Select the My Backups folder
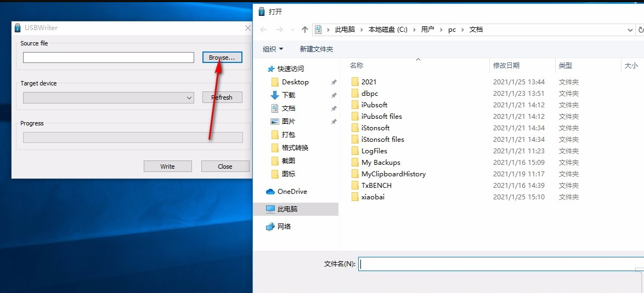The width and height of the screenshot is (644, 293). 381,162
